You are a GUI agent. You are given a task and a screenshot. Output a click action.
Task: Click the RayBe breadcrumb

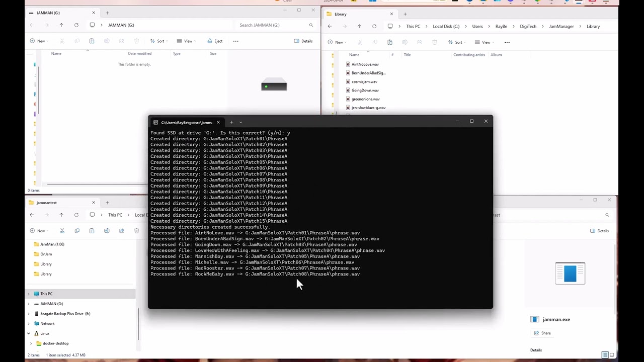(x=501, y=26)
